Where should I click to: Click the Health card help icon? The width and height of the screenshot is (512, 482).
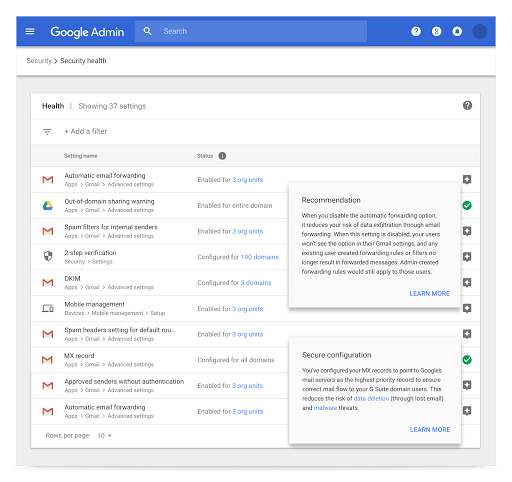(x=467, y=105)
